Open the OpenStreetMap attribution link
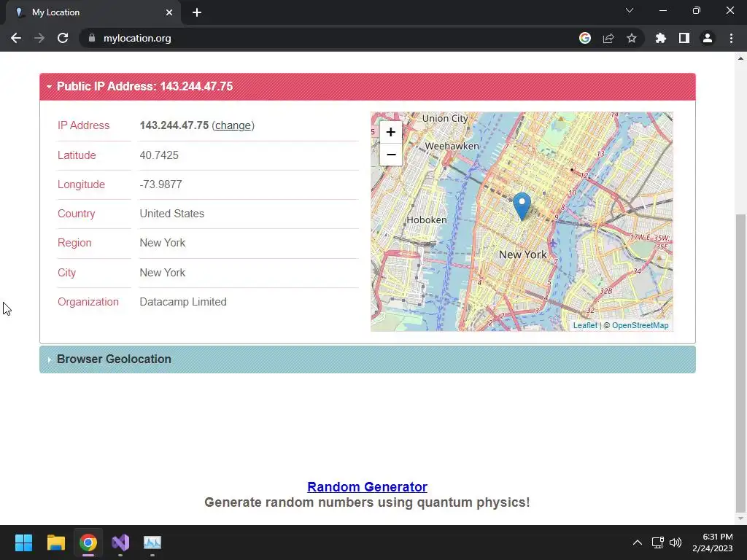Image resolution: width=747 pixels, height=560 pixels. pyautogui.click(x=640, y=325)
